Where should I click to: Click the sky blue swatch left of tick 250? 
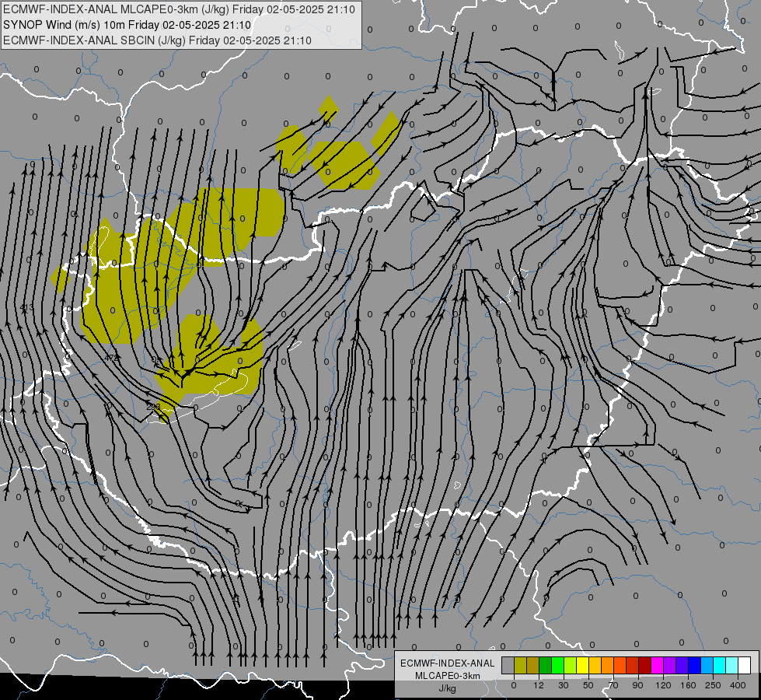pyautogui.click(x=707, y=665)
